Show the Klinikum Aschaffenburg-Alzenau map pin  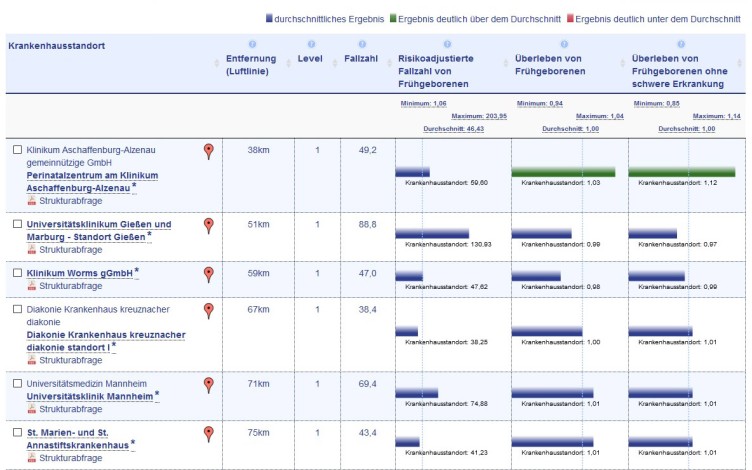tap(209, 151)
